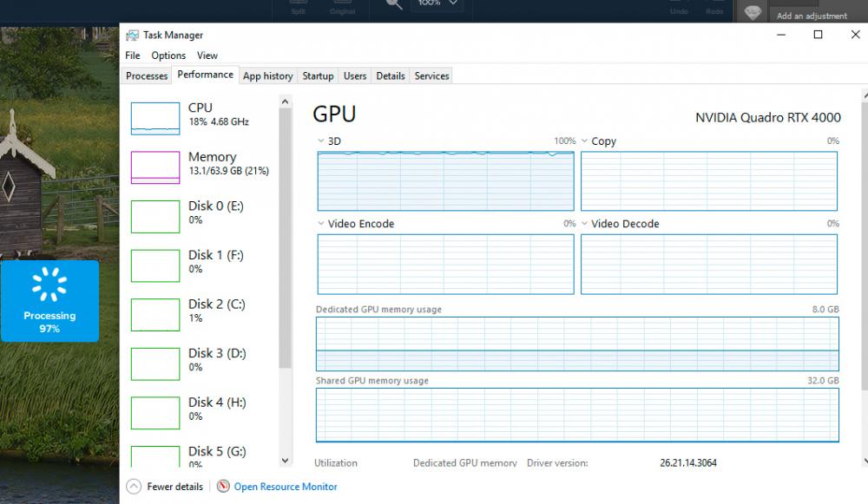Click the diamond icon beside Add an adjustment
The width and height of the screenshot is (868, 504).
tap(753, 12)
